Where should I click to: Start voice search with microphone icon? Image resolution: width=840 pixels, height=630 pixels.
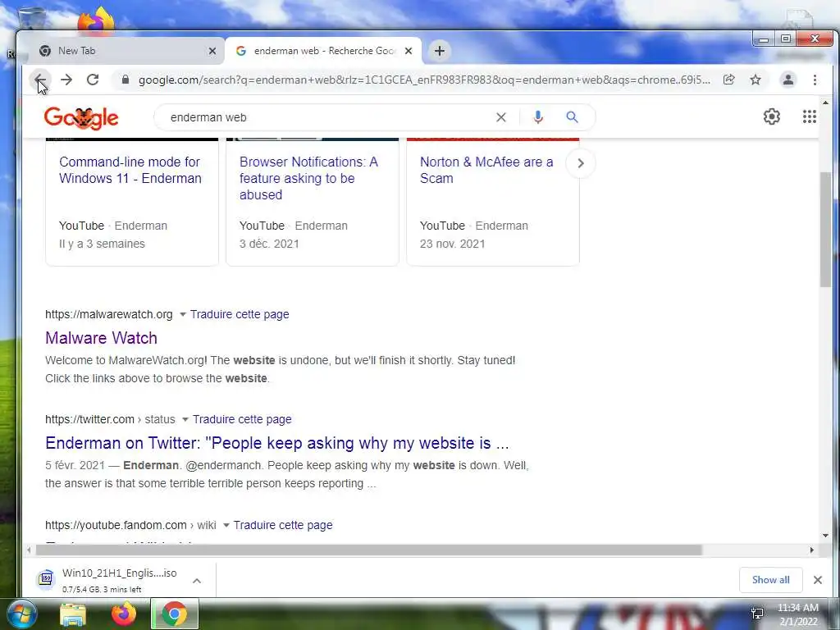538,117
